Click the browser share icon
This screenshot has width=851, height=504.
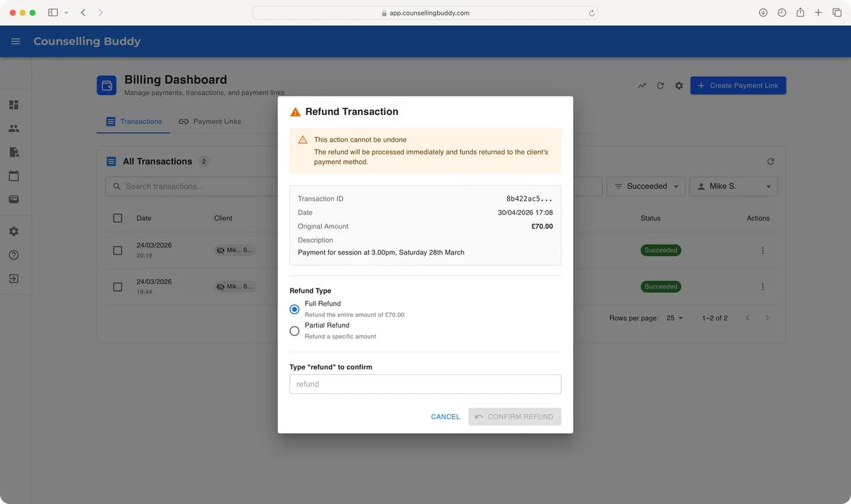tap(800, 13)
